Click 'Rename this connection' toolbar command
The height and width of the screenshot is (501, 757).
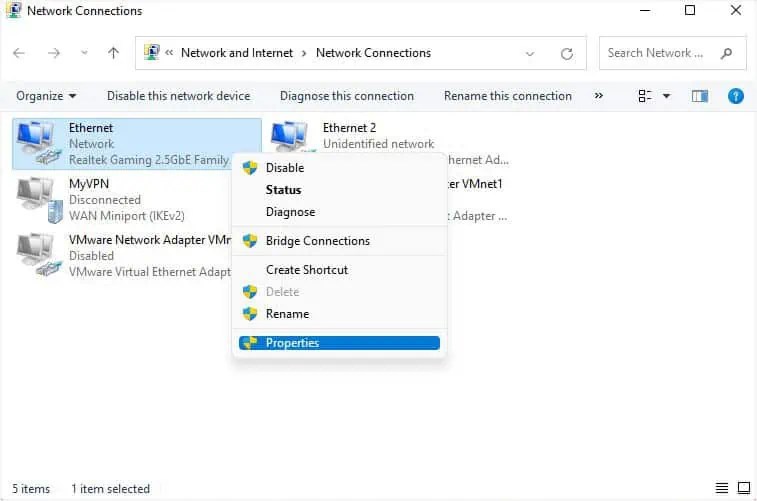point(507,96)
